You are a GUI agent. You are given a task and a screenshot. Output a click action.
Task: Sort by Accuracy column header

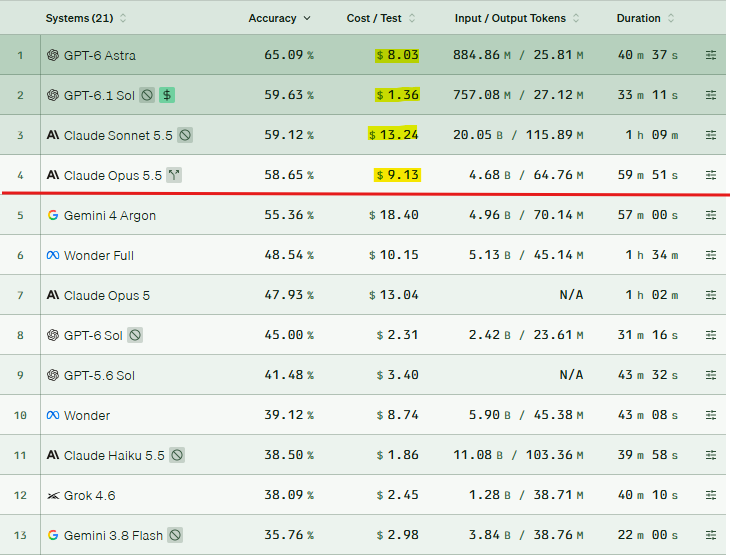(x=279, y=18)
